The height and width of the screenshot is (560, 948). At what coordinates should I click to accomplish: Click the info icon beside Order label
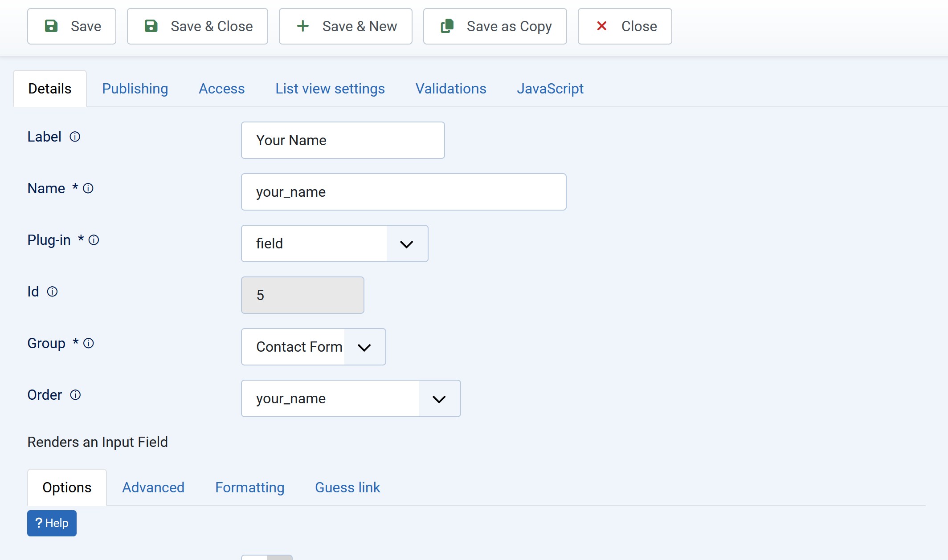[75, 395]
